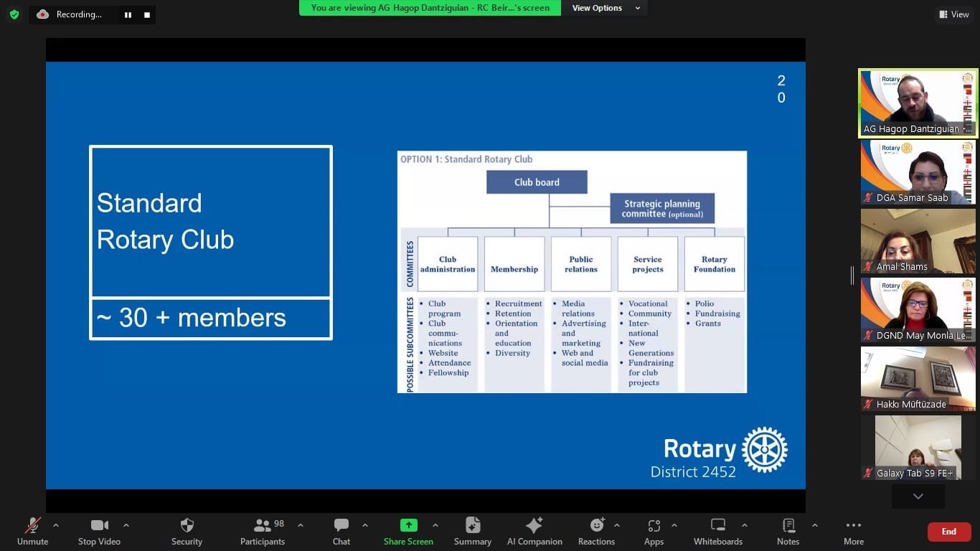The width and height of the screenshot is (980, 551).
Task: Open the Security shield icon
Action: coord(187,531)
